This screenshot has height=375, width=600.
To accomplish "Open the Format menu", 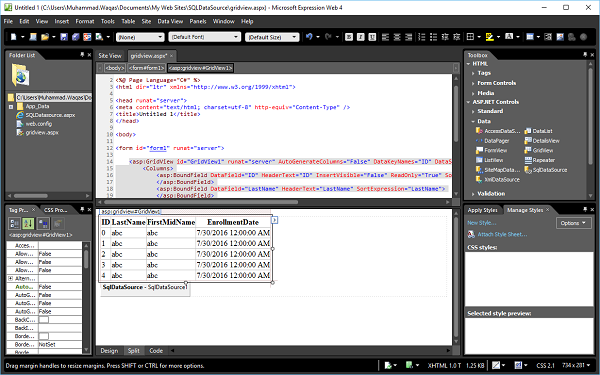I will pyautogui.click(x=85, y=21).
